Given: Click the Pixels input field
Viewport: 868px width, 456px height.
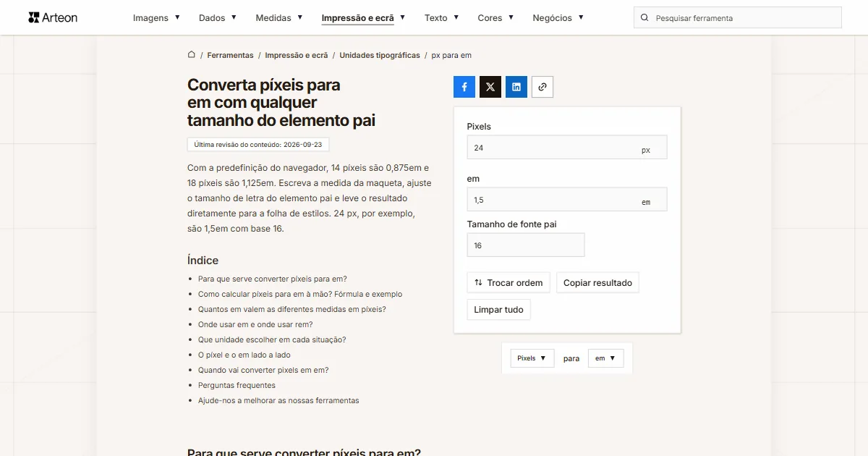Looking at the screenshot, I should pyautogui.click(x=567, y=147).
